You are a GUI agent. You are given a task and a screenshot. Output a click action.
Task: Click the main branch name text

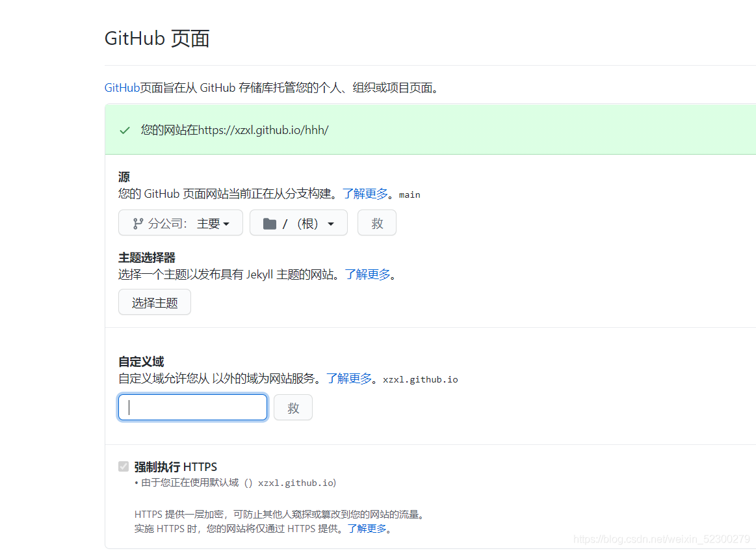[410, 195]
